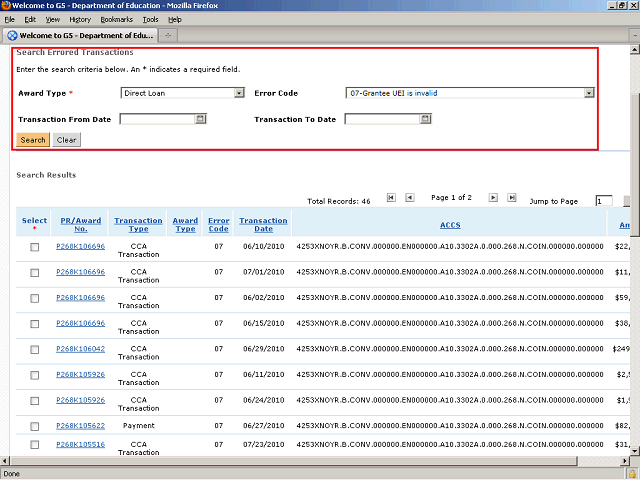Sort results by Transaction Date column
640x480 pixels.
(263, 225)
